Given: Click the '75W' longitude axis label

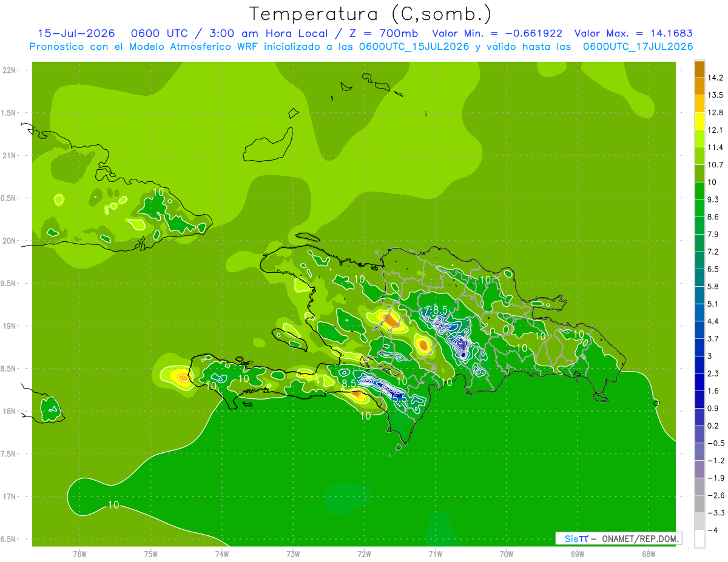Looking at the screenshot, I should 151,554.
